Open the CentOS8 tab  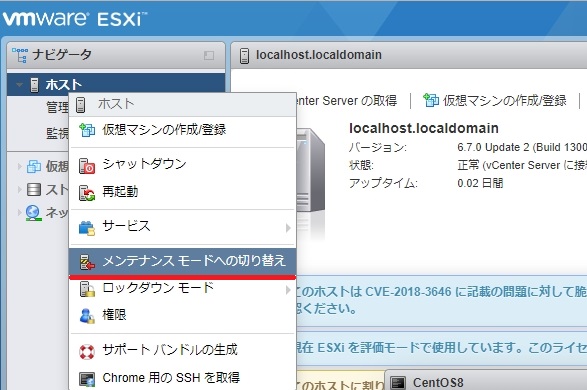487,381
